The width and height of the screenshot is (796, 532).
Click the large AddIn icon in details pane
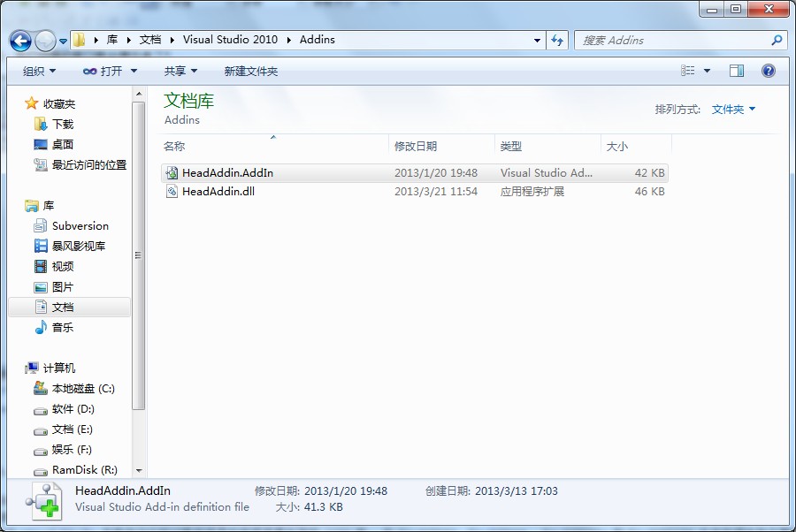click(44, 501)
